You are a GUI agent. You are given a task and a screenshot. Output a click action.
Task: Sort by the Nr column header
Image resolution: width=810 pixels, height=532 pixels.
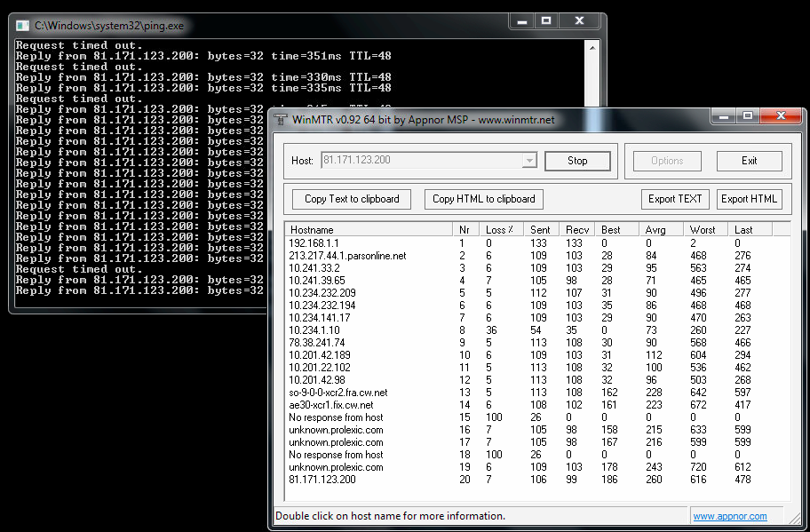[x=466, y=230]
